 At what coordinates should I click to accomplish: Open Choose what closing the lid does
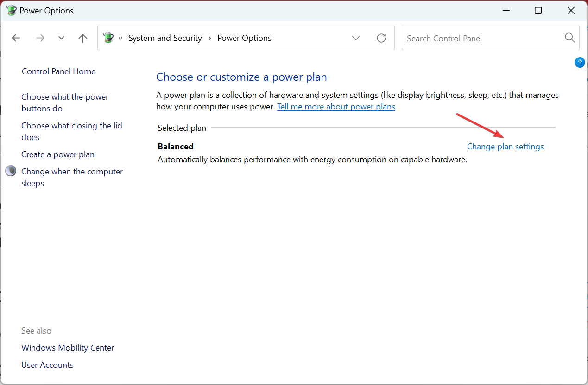tap(72, 131)
